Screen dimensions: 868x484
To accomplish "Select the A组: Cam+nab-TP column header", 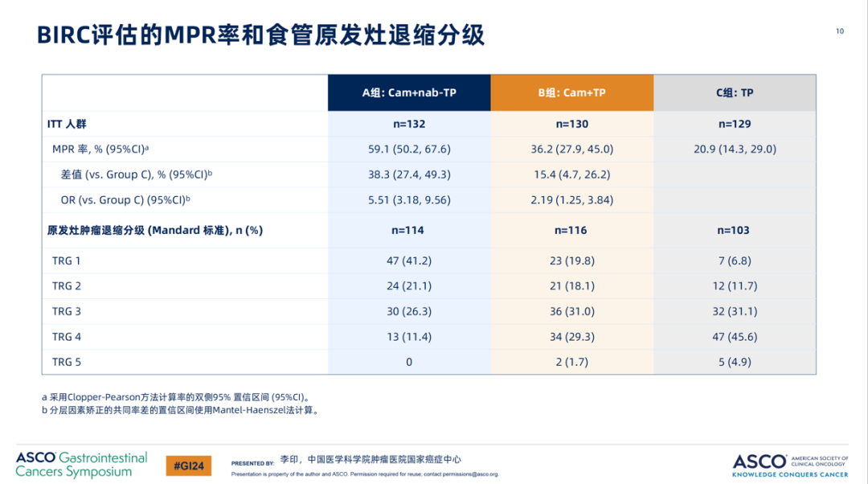I will point(409,92).
